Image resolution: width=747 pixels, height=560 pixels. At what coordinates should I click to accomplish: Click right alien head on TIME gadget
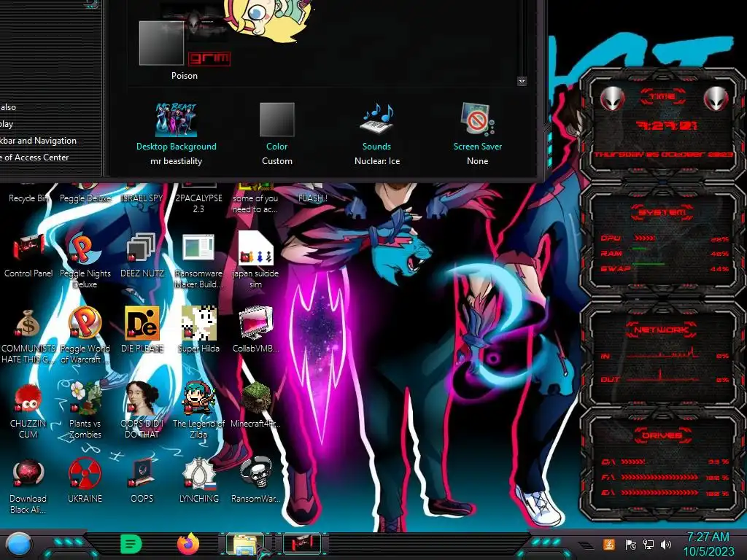click(716, 99)
